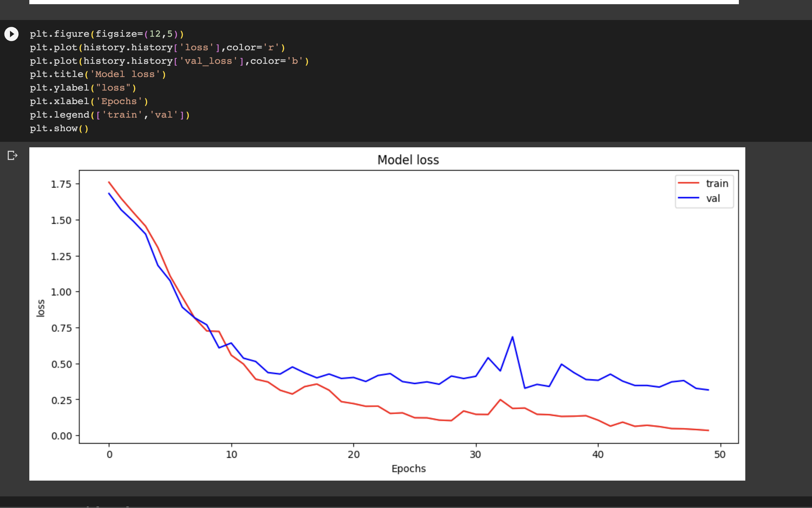Click the 'val' legend label
This screenshot has height=508, width=812.
point(713,198)
